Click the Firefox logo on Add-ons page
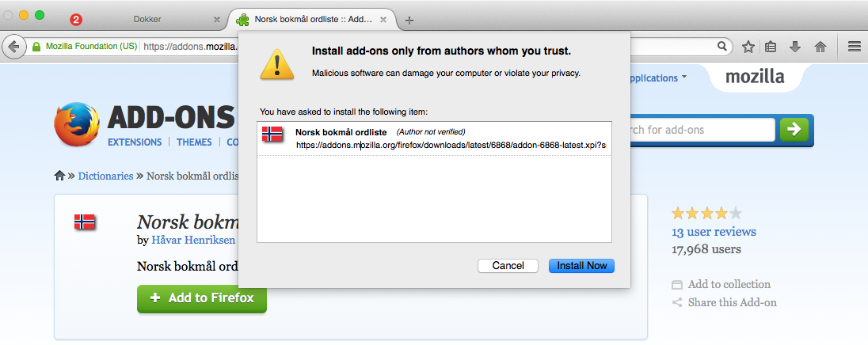 tap(76, 124)
